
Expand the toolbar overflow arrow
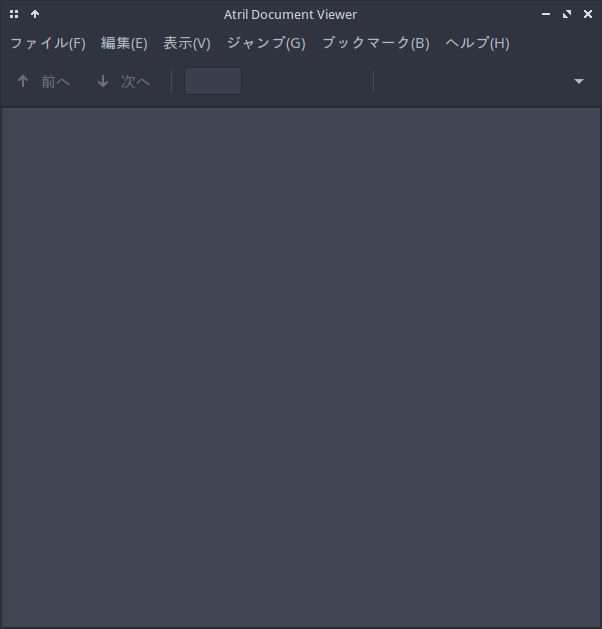tap(579, 81)
